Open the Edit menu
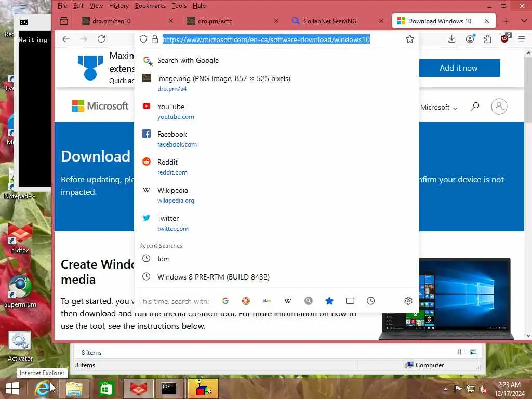 coord(78,6)
